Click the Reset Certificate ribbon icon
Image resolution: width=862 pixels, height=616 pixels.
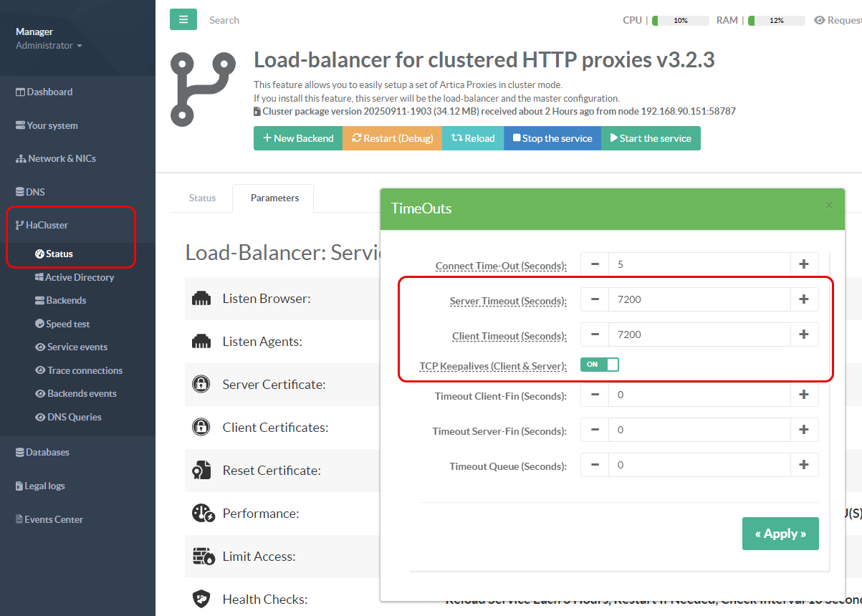(x=201, y=471)
